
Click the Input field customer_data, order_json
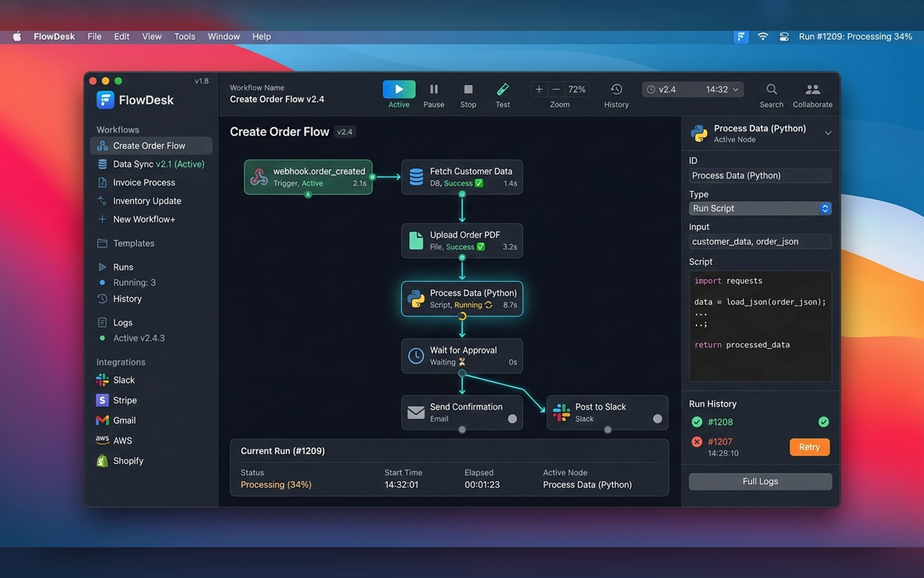[760, 242]
